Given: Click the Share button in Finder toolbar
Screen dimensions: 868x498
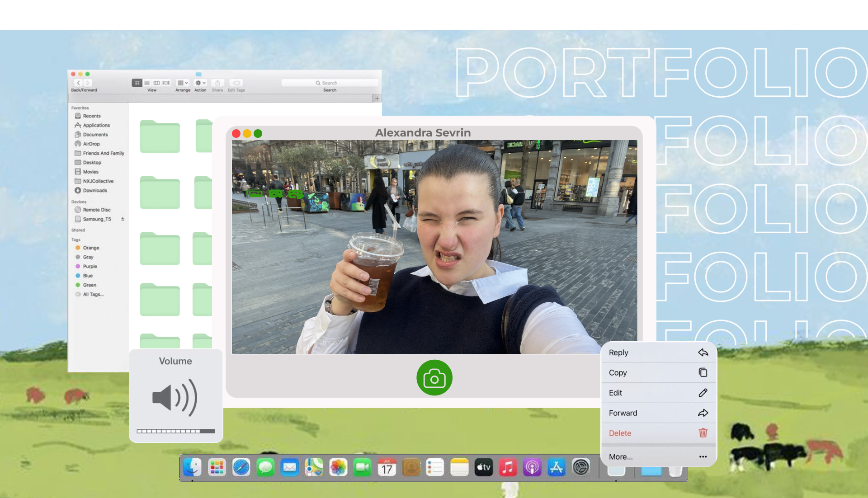Looking at the screenshot, I should click(x=217, y=83).
